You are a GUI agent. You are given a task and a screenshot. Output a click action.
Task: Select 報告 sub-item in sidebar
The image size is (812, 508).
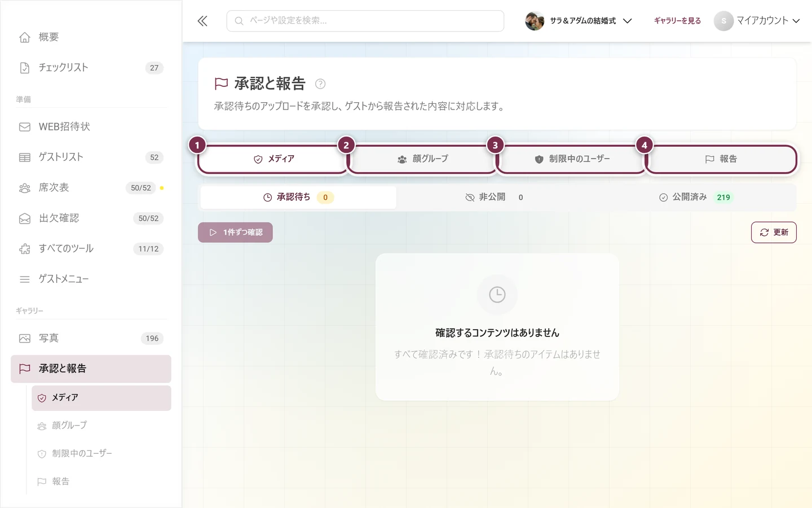101,481
